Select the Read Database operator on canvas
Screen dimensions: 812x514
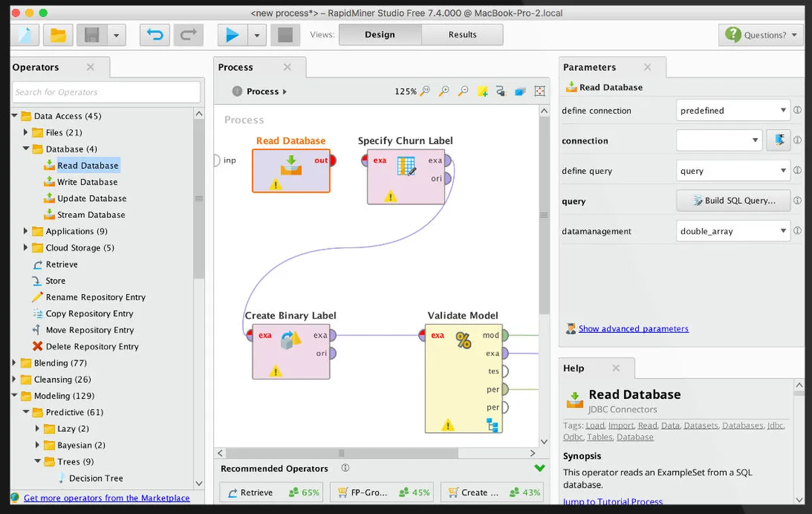[291, 170]
